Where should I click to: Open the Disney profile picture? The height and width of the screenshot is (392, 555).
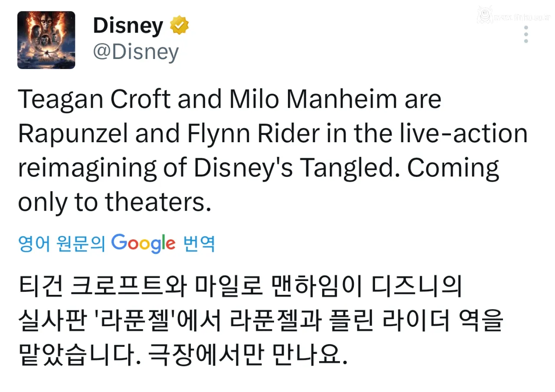point(46,40)
